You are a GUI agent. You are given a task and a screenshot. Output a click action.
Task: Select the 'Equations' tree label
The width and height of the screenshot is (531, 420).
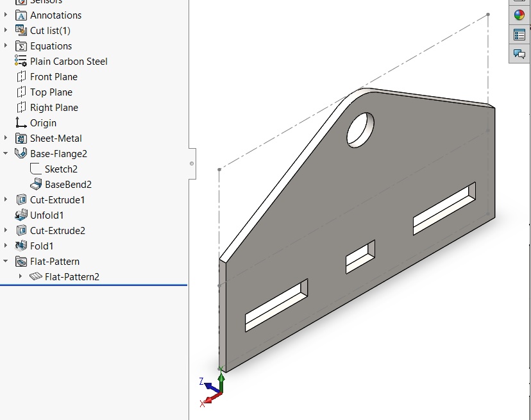(x=51, y=46)
